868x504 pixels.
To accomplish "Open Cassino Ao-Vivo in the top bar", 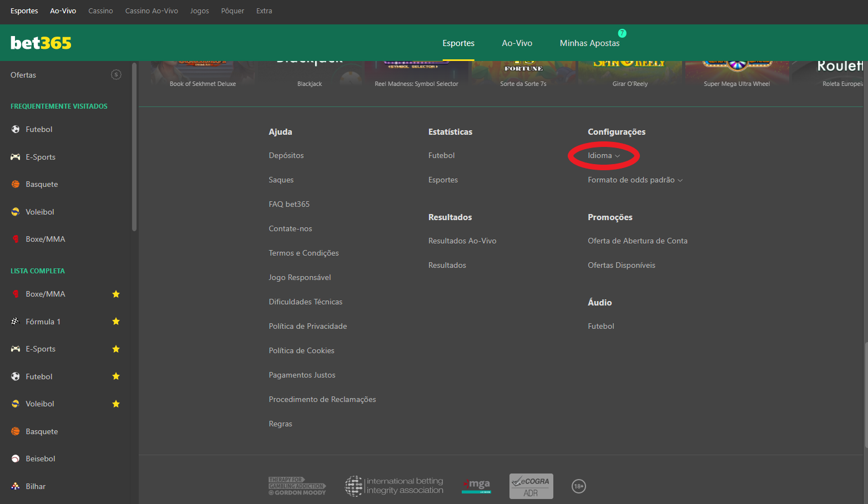I will point(152,11).
